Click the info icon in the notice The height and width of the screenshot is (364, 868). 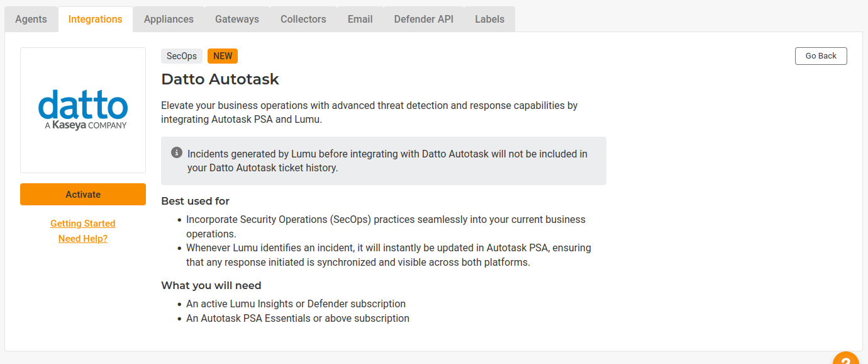(177, 153)
